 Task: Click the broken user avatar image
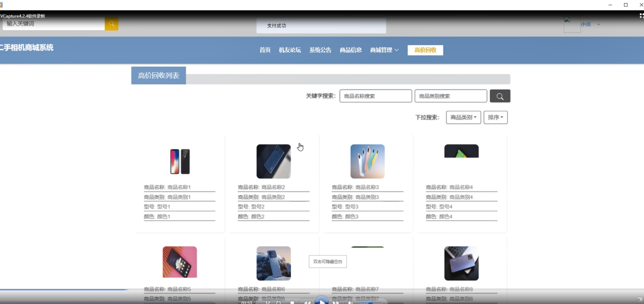click(x=572, y=25)
